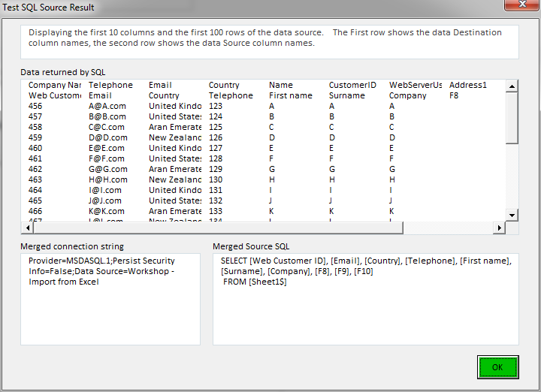
Task: Click the green OK button
Action: pyautogui.click(x=497, y=367)
